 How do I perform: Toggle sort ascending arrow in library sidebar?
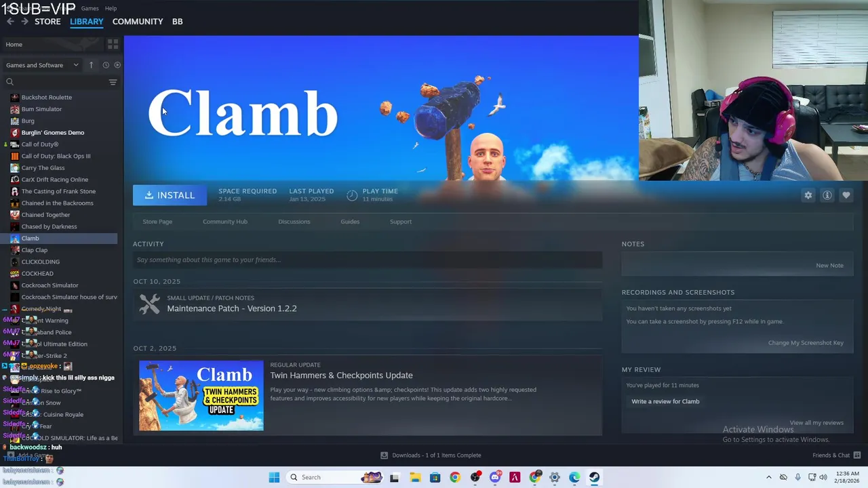coord(91,65)
